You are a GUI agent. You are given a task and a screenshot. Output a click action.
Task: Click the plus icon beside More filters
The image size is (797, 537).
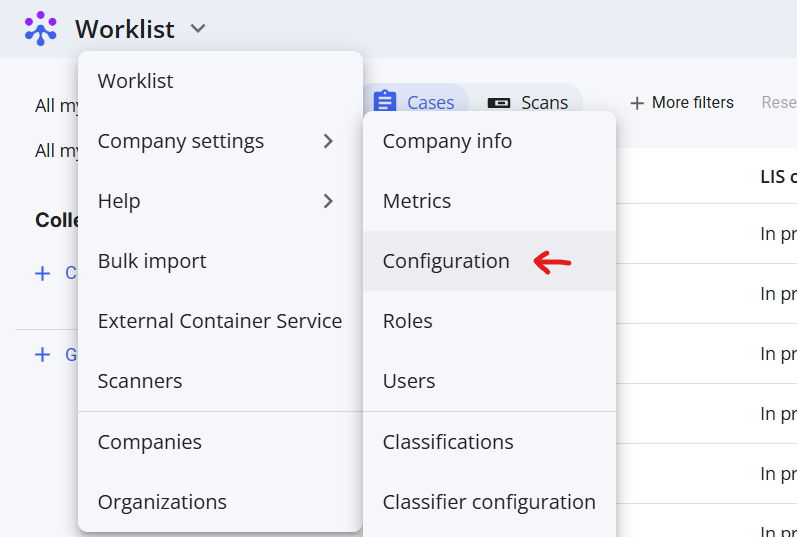[637, 103]
